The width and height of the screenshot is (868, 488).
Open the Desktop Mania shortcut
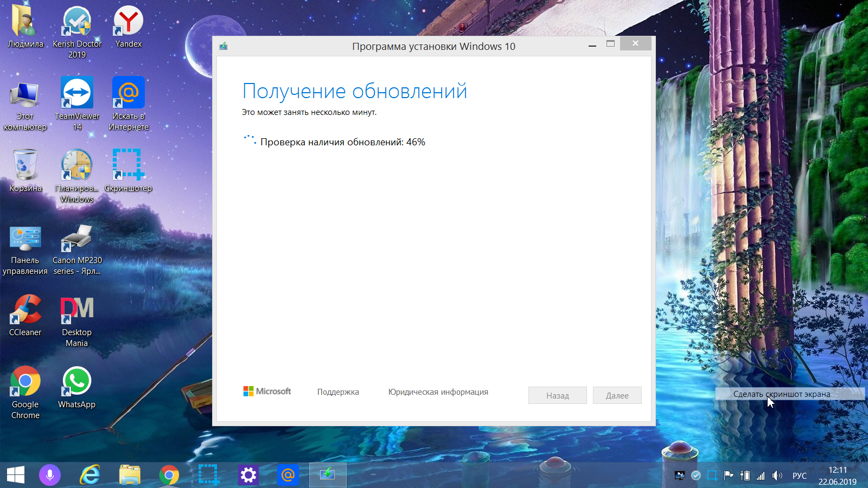click(x=77, y=321)
